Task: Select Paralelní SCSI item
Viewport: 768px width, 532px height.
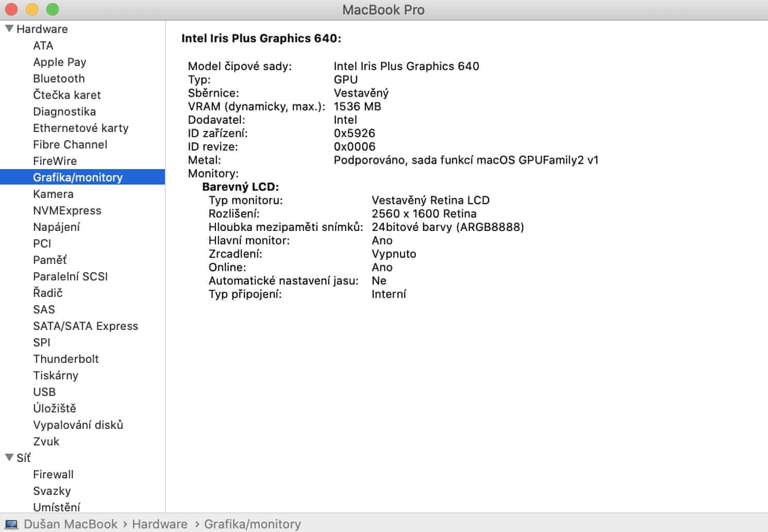Action: (x=71, y=276)
